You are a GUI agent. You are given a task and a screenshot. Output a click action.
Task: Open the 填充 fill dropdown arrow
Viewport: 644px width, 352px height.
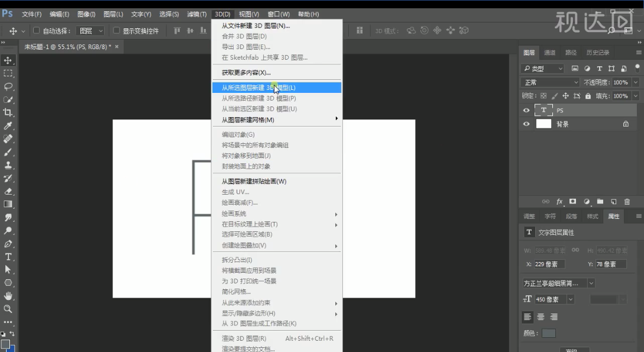click(635, 96)
